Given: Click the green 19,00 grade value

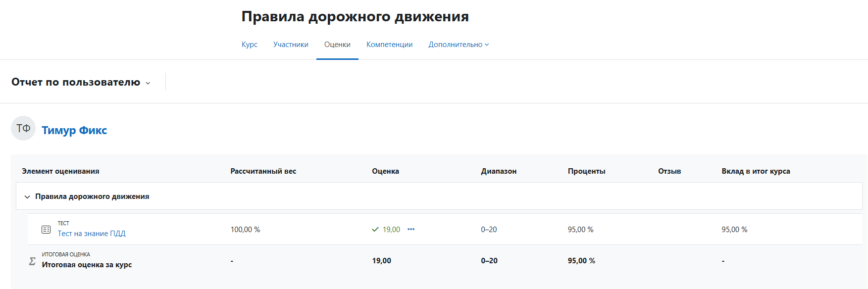Looking at the screenshot, I should (x=391, y=230).
